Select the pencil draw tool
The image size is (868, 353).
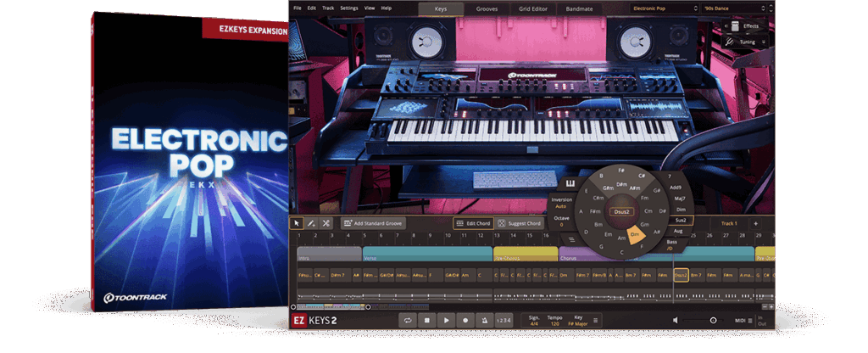click(x=311, y=223)
